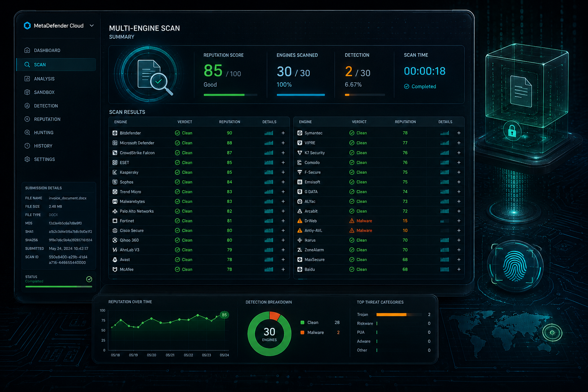
Task: Click the engines scanned progress bar
Action: (301, 95)
